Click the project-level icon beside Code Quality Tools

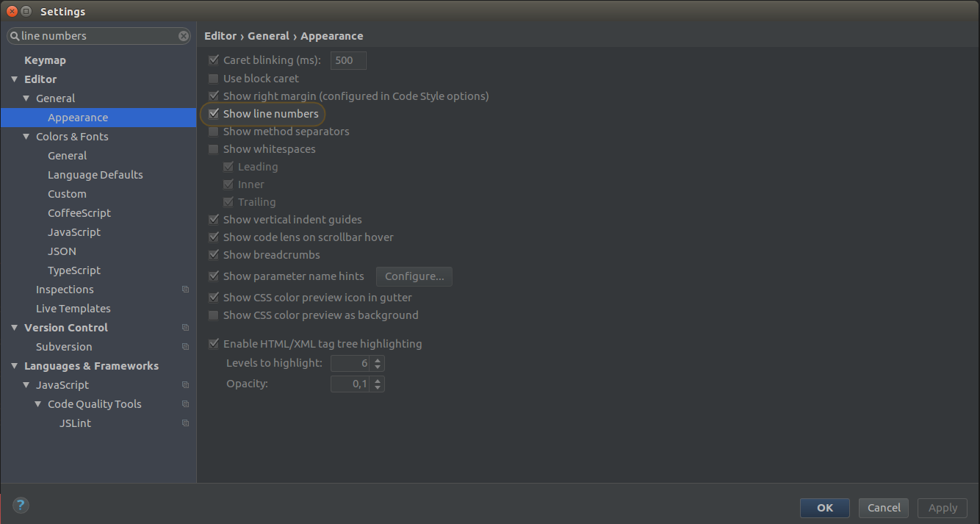click(x=185, y=404)
